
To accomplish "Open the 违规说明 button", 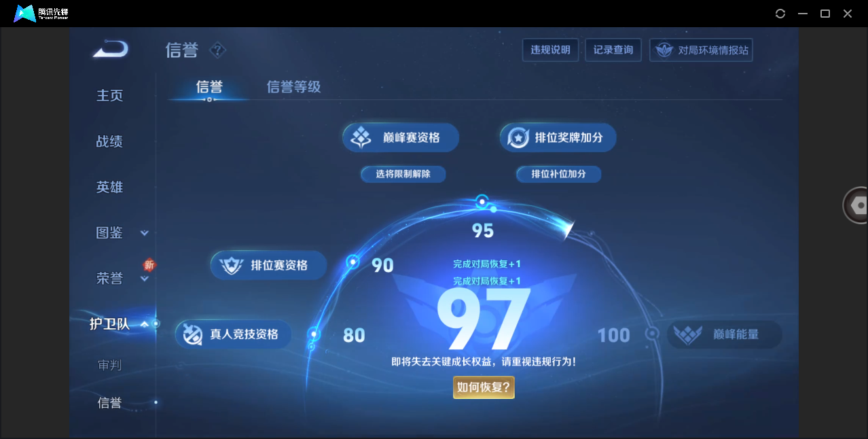I will (x=550, y=50).
